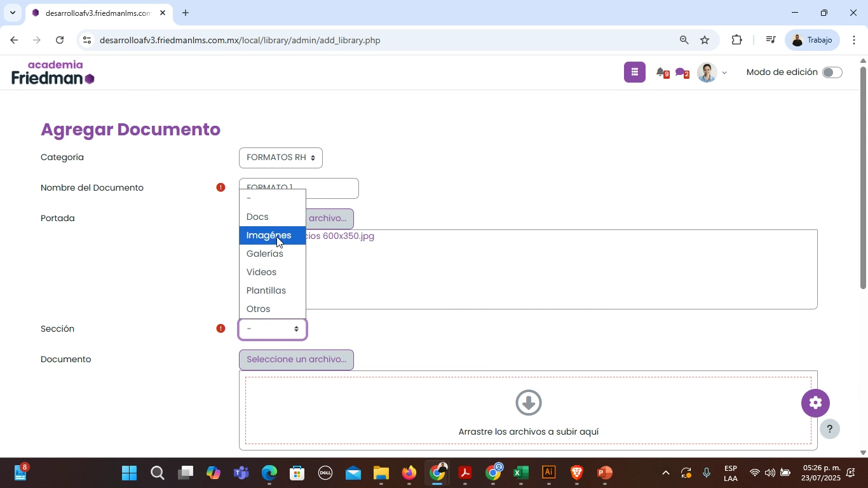Choose Docs from the Sección list
The width and height of the screenshot is (868, 488).
(x=273, y=217)
